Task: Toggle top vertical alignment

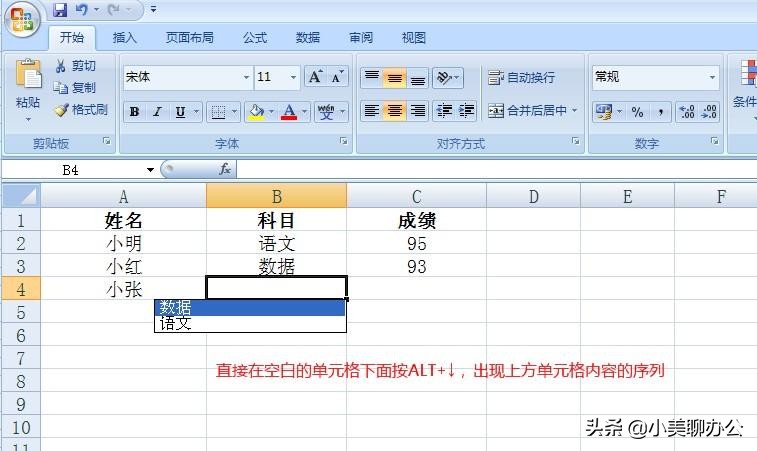Action: click(x=372, y=77)
